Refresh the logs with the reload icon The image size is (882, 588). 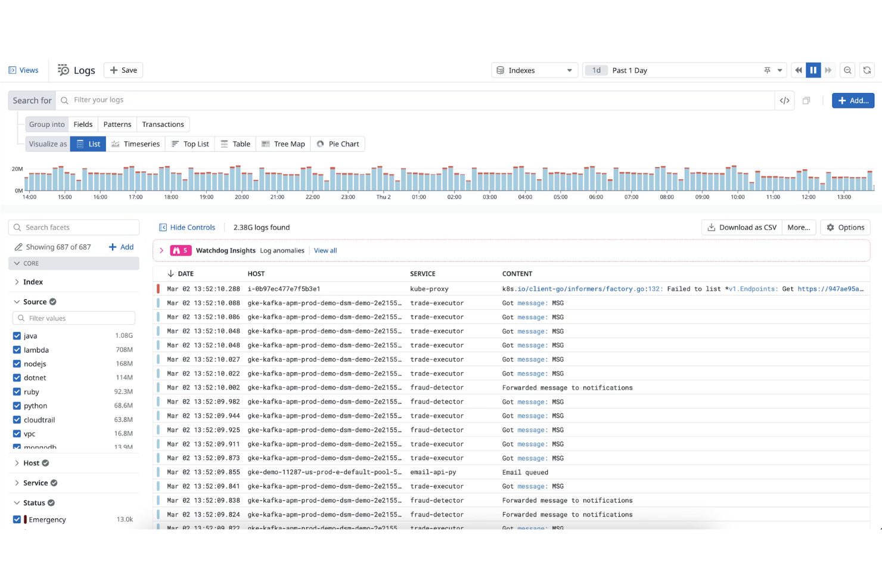[867, 70]
